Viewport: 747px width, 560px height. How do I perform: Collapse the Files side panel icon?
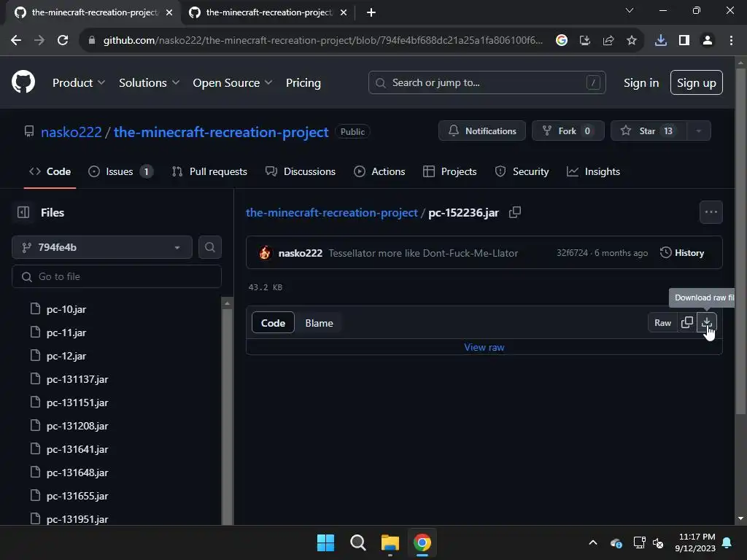click(x=23, y=212)
